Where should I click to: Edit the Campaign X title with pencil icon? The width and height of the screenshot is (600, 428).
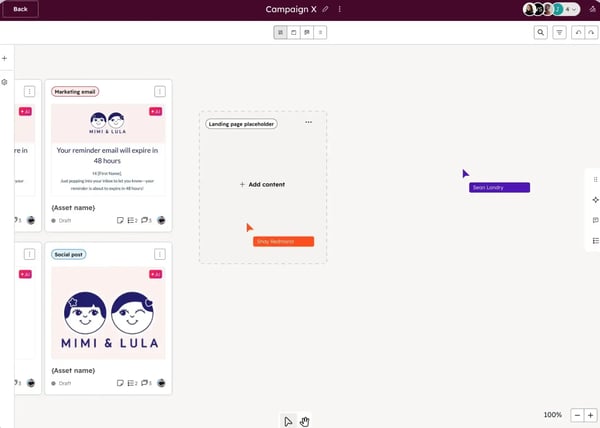[325, 9]
